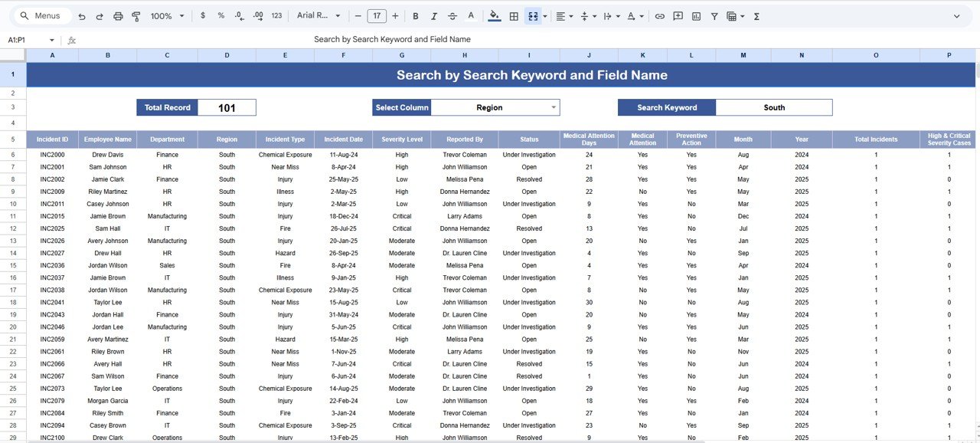
Task: Expand the font family dropdown
Action: coord(316,15)
